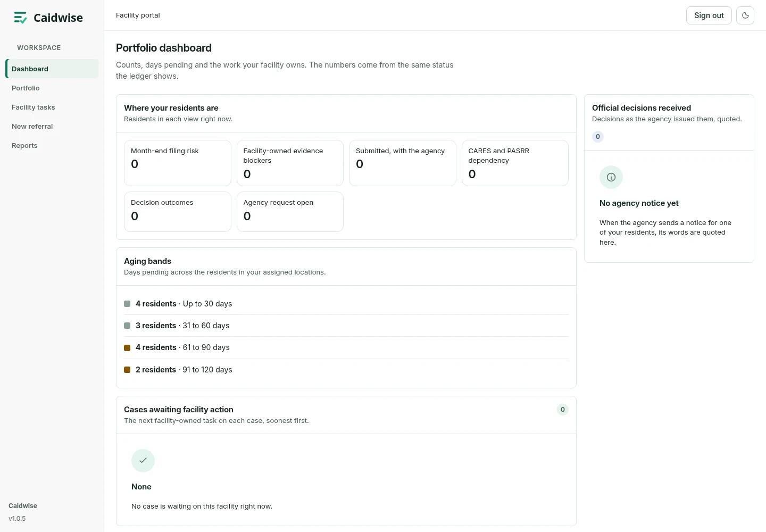Go to Portfolio in the sidebar
766x532 pixels.
click(x=52, y=88)
